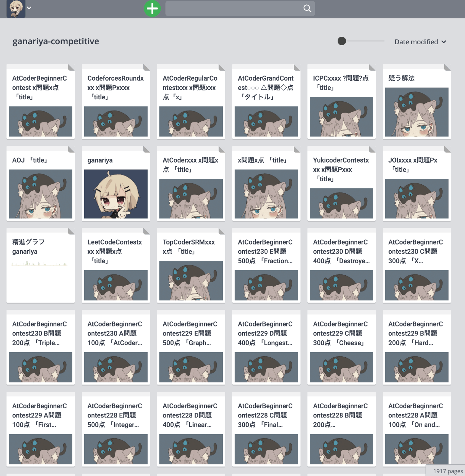This screenshot has height=476, width=465.
Task: Open ABC230 D問題 Destroye card
Action: click(341, 266)
